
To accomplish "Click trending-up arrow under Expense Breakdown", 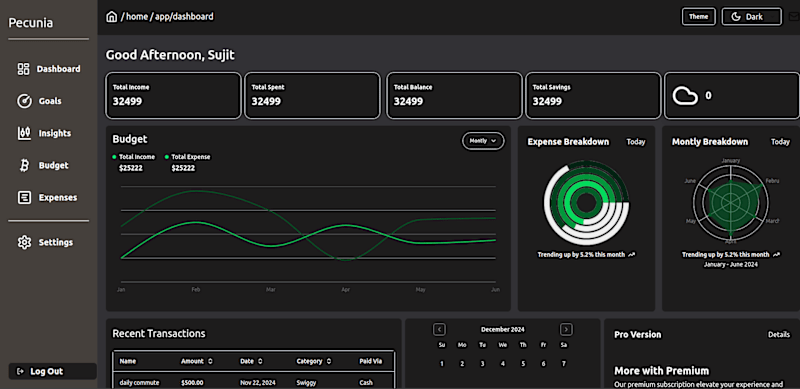I will point(632,254).
